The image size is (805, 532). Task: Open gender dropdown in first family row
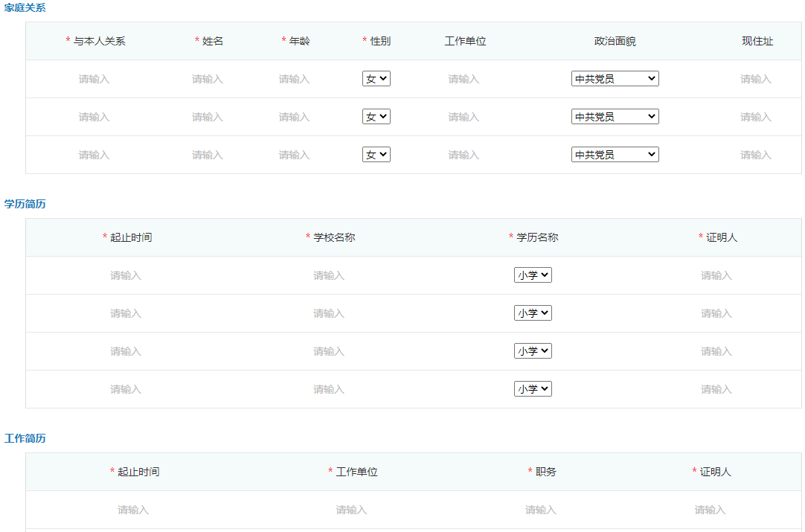[x=376, y=79]
